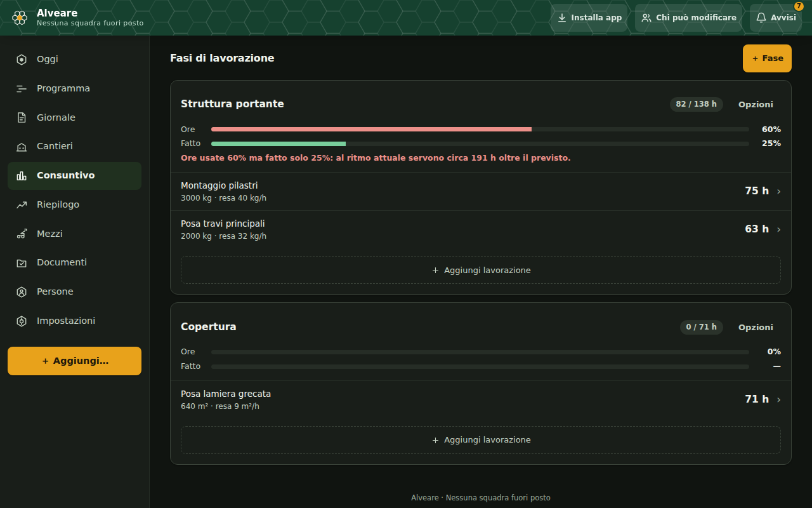Click the 0 / 71 h hours badge
Image resolution: width=812 pixels, height=508 pixels.
tap(701, 327)
